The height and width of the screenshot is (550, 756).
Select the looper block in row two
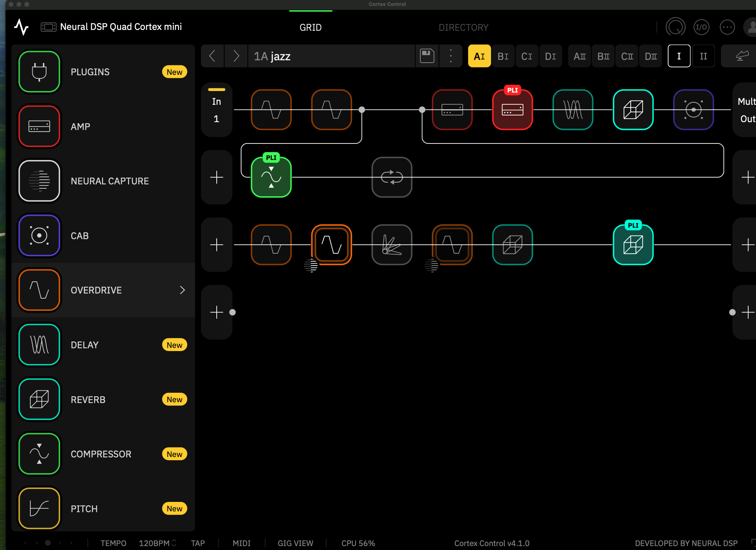[392, 177]
